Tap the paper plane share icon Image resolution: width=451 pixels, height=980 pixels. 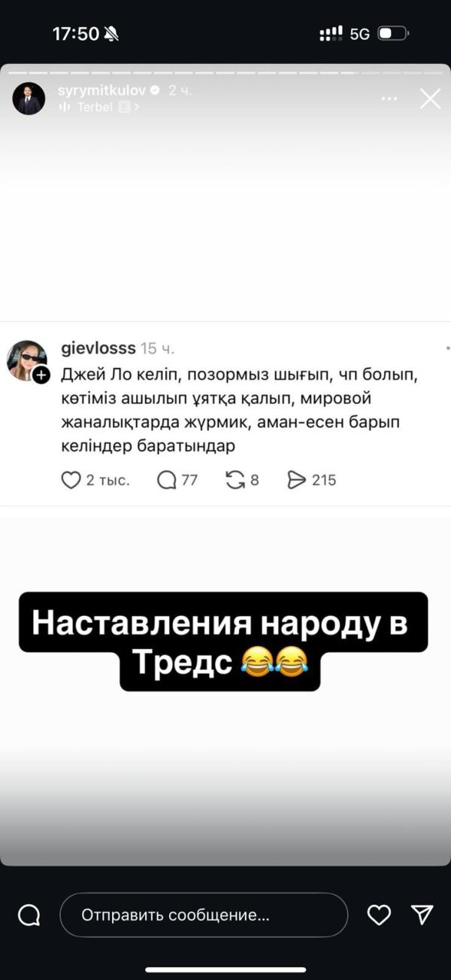point(422,915)
